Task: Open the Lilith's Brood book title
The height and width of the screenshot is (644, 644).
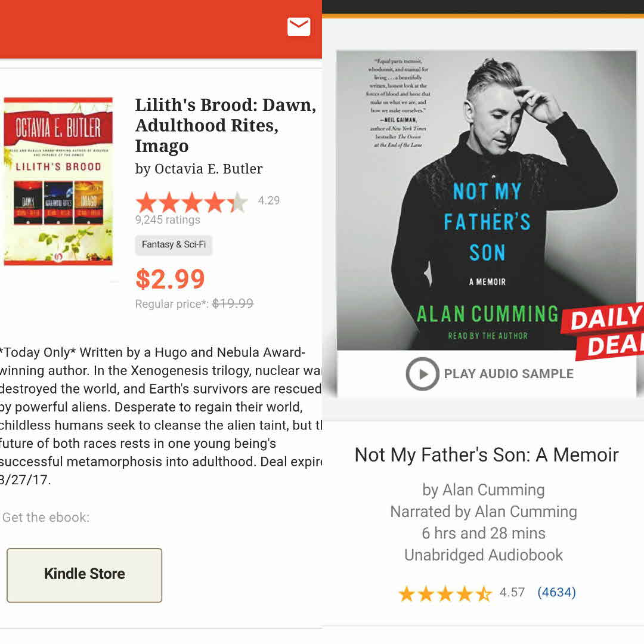Action: point(225,125)
